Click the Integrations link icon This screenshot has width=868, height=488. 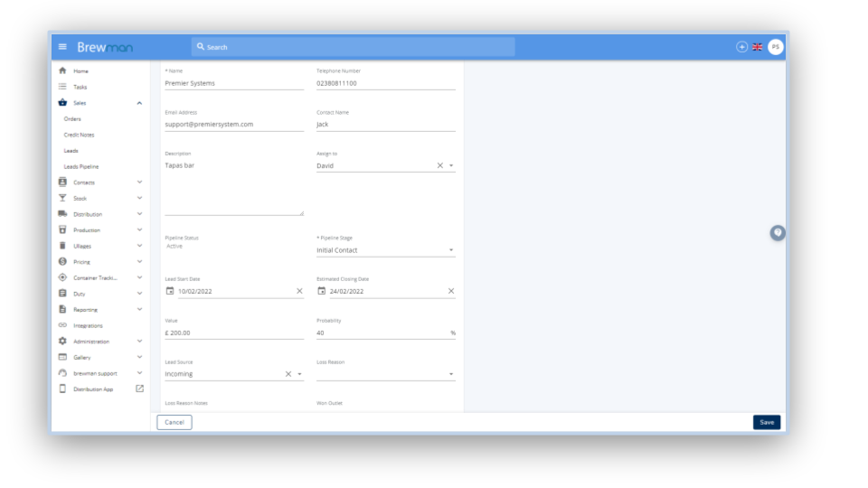coord(62,325)
